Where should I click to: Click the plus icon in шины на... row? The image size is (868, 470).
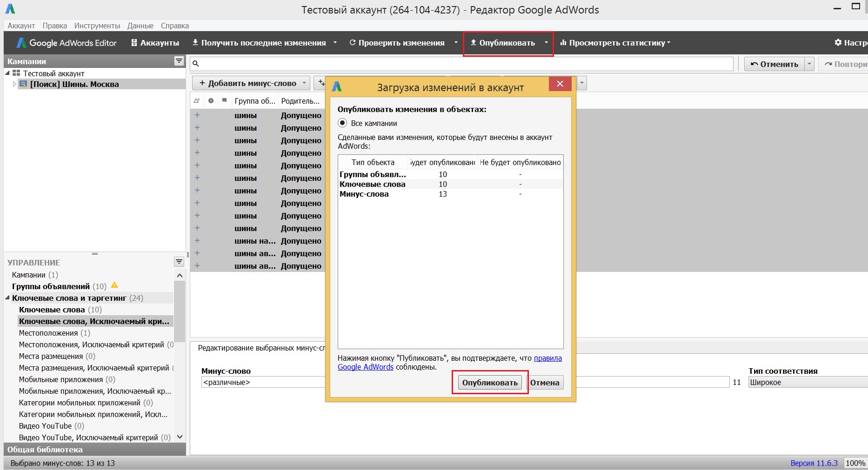[x=197, y=240]
